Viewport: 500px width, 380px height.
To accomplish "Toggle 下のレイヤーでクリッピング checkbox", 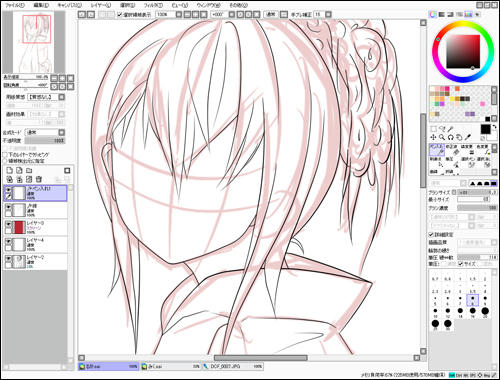I will 5,155.
